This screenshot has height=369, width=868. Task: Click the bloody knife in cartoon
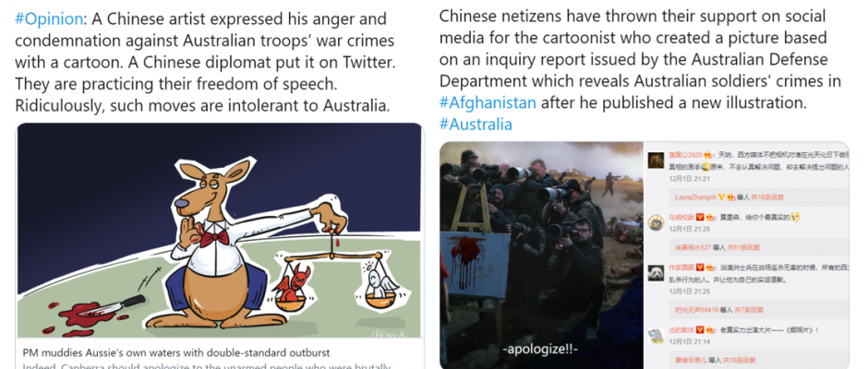(111, 306)
